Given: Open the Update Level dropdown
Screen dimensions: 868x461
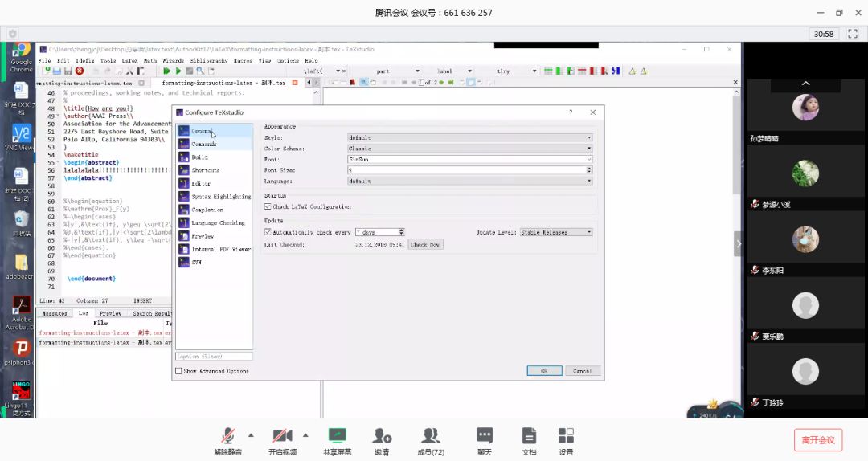Looking at the screenshot, I should pyautogui.click(x=555, y=232).
